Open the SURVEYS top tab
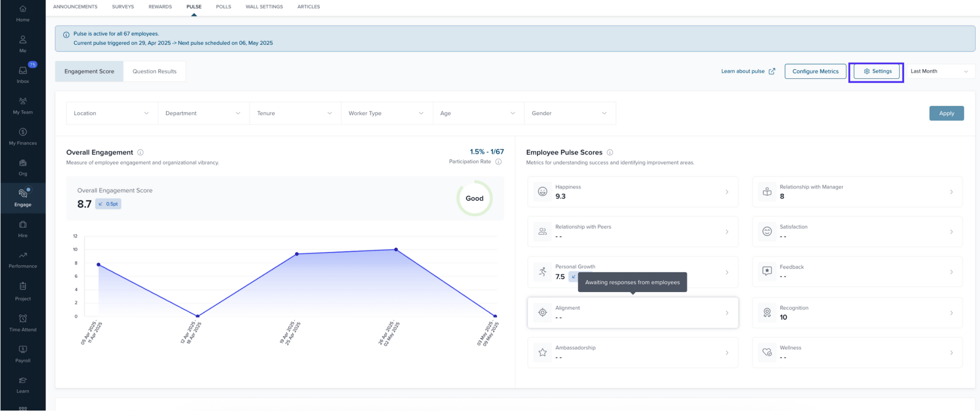Screen dimensions: 980x412 [122, 6]
